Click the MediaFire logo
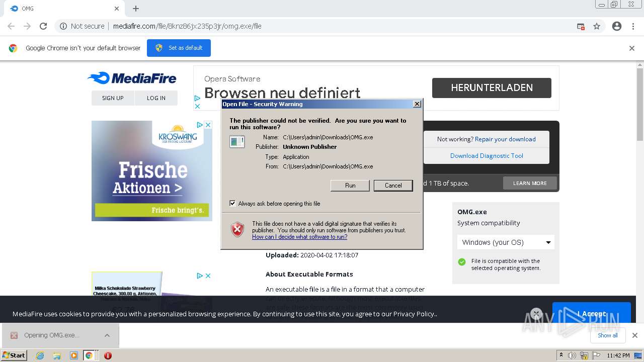This screenshot has width=644, height=362. (132, 78)
